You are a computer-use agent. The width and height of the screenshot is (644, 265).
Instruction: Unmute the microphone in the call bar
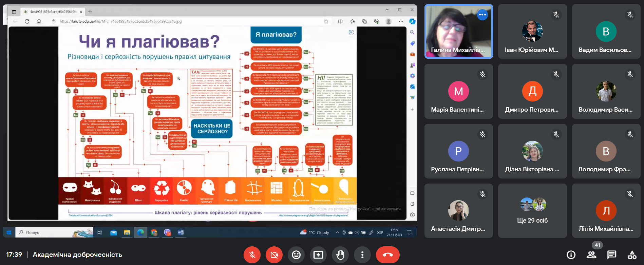pos(252,255)
